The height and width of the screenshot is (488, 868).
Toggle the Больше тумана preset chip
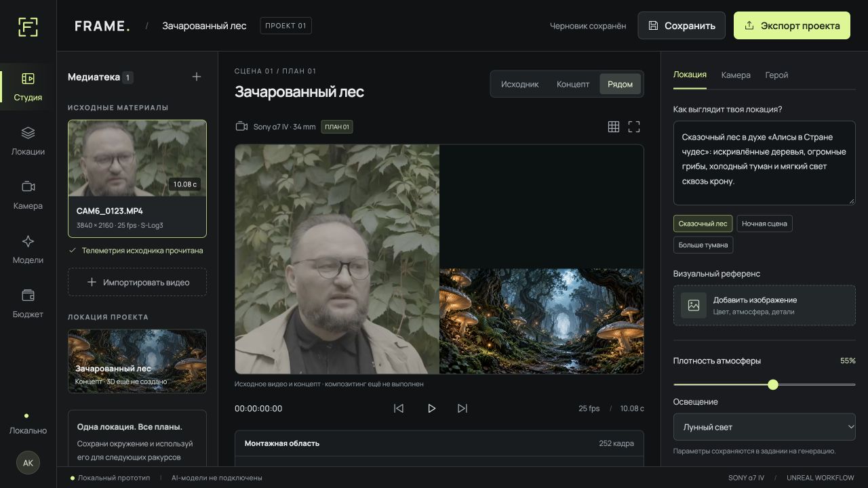tap(703, 245)
